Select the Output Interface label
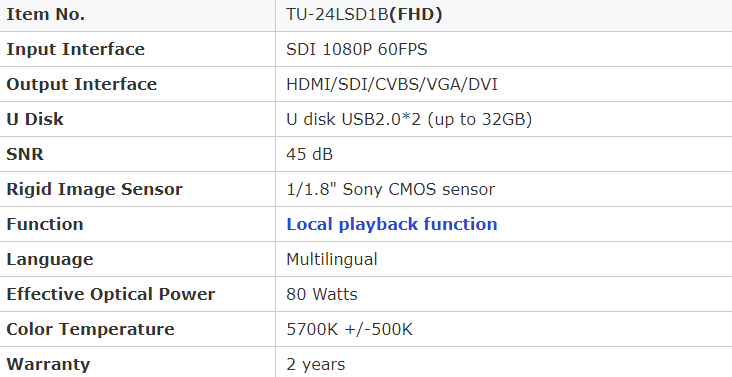This screenshot has width=732, height=377. click(82, 84)
